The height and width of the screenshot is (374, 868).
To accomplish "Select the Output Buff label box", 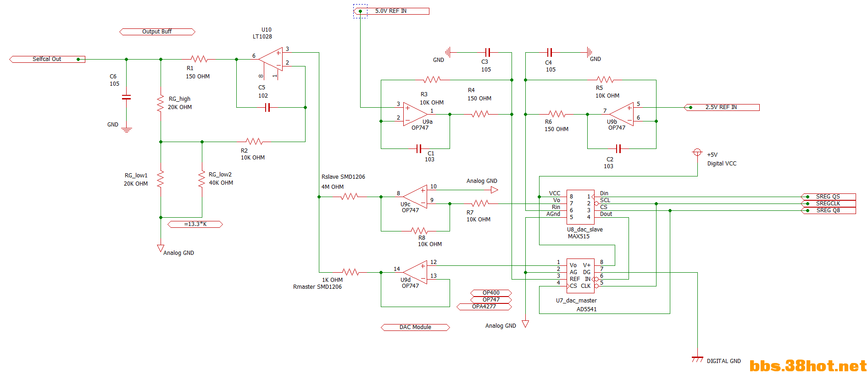I will (157, 32).
